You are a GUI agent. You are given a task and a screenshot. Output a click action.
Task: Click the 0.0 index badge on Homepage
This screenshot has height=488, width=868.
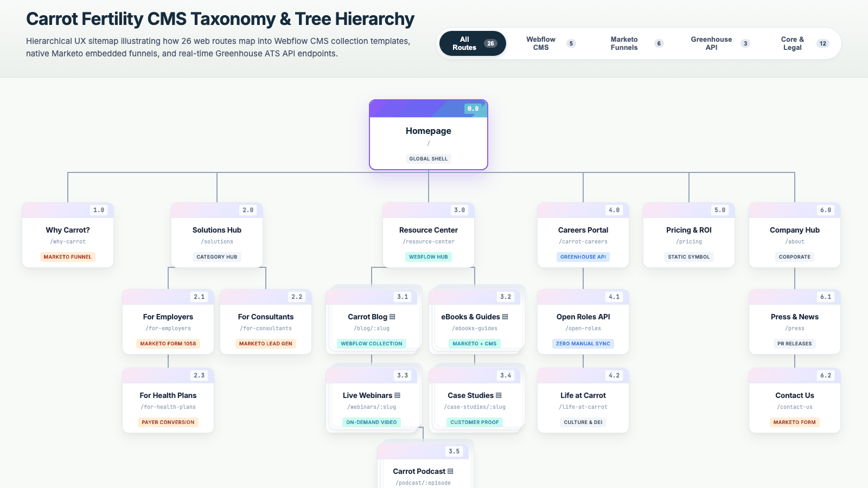pos(473,109)
